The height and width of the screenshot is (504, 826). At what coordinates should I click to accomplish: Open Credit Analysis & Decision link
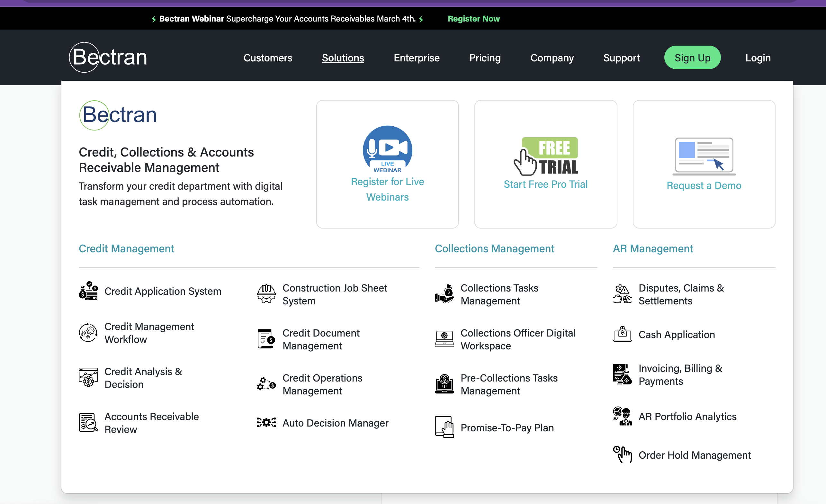[x=143, y=378]
